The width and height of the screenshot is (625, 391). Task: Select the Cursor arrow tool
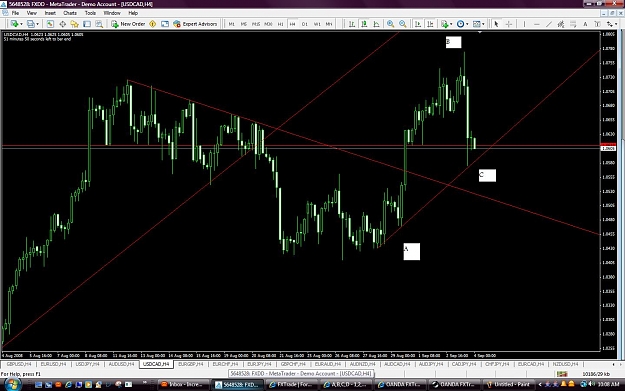pyautogui.click(x=496, y=24)
